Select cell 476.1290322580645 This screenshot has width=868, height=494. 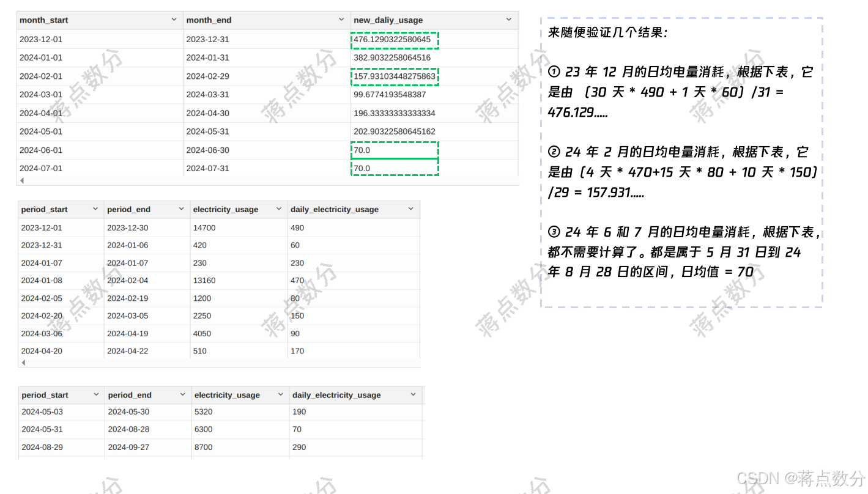(434, 39)
